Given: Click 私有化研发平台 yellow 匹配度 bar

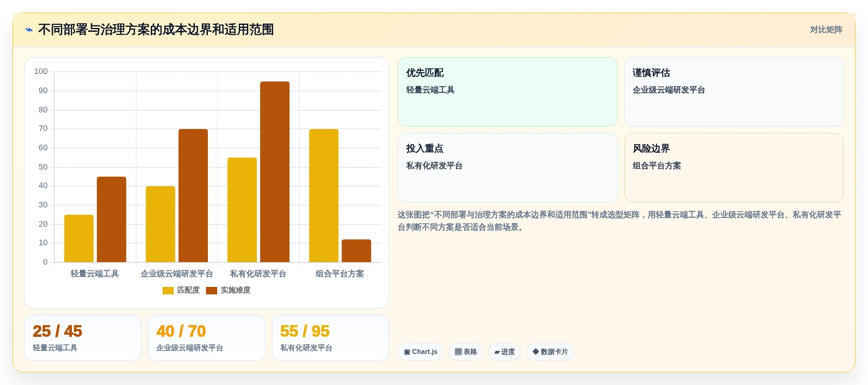Looking at the screenshot, I should [x=242, y=210].
